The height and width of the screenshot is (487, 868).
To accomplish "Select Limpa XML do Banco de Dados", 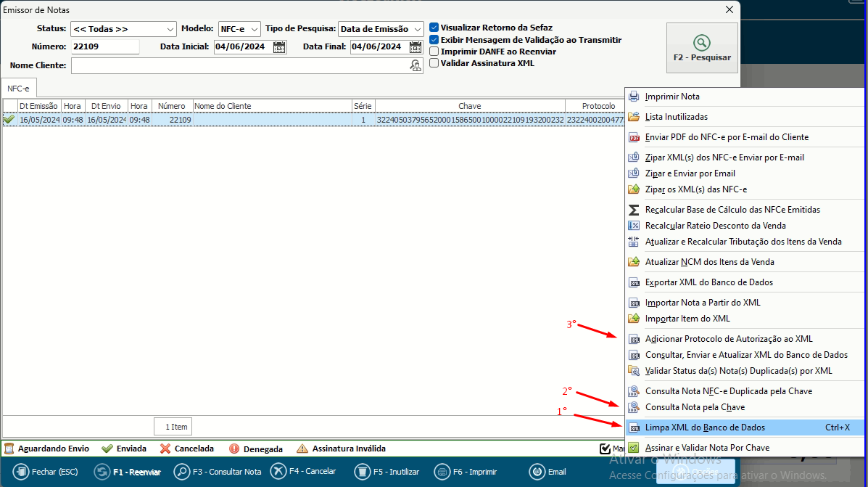I will click(705, 427).
